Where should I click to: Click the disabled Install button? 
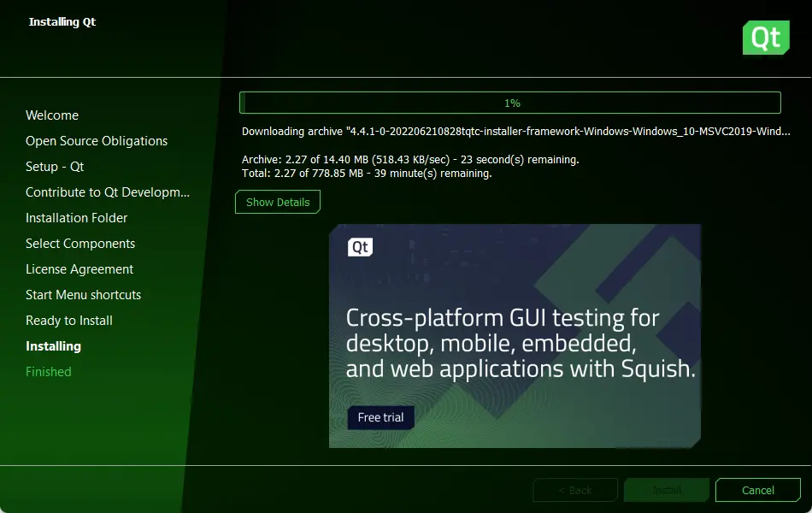tap(667, 490)
